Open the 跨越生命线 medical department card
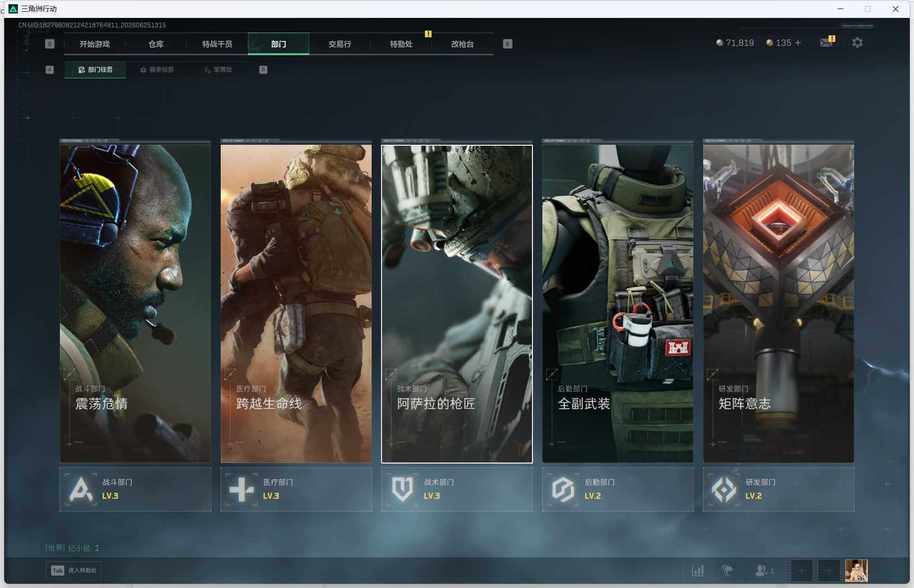Viewport: 914px width, 588px height. tap(296, 304)
